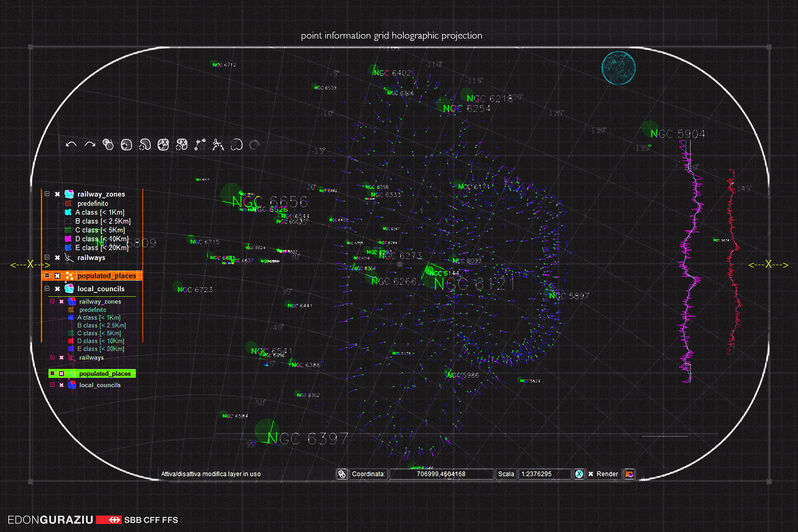798x532 pixels.
Task: Select the add feature hexagon tool
Action: coord(108,144)
